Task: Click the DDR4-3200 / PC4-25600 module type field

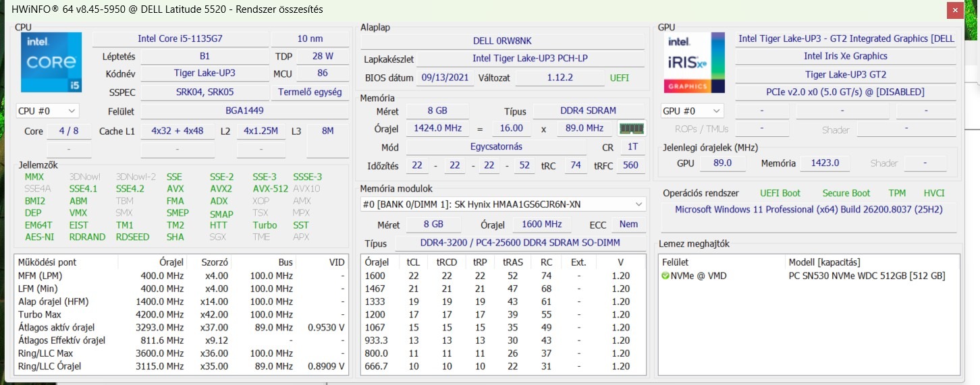Action: pos(520,243)
